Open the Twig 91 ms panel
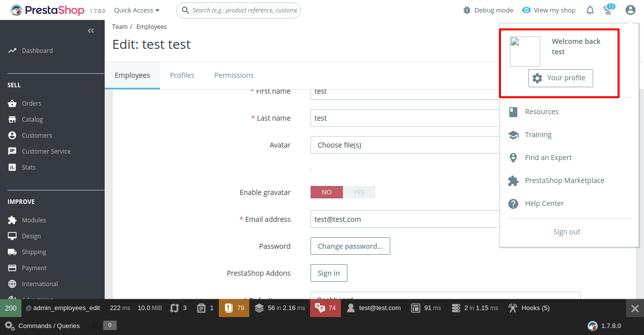Screen dimensions: 644x335 (x=426, y=308)
